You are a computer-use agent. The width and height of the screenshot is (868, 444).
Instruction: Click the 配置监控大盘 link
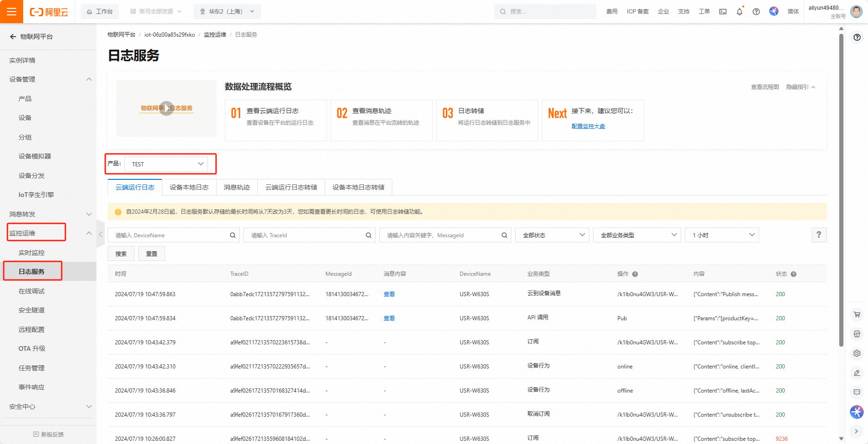pyautogui.click(x=588, y=127)
